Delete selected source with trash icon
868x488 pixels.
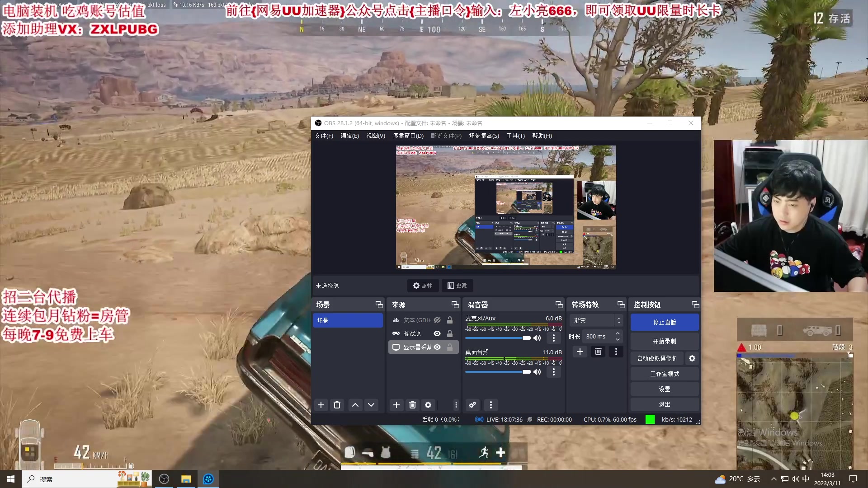[412, 405]
